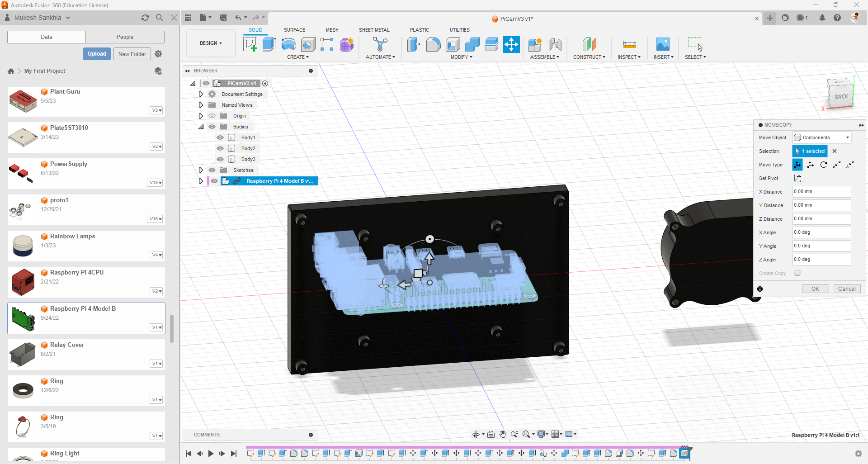This screenshot has width=868, height=464.
Task: Switch to the UTILITIES tab
Action: (x=460, y=30)
